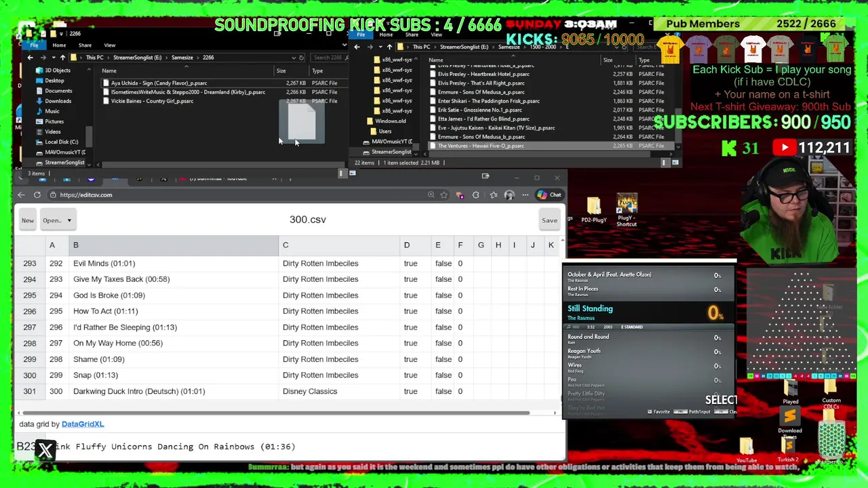This screenshot has height=488, width=868.
Task: Expand the recent locations dropdown in 2266 Explorer
Action: pyautogui.click(x=52, y=58)
